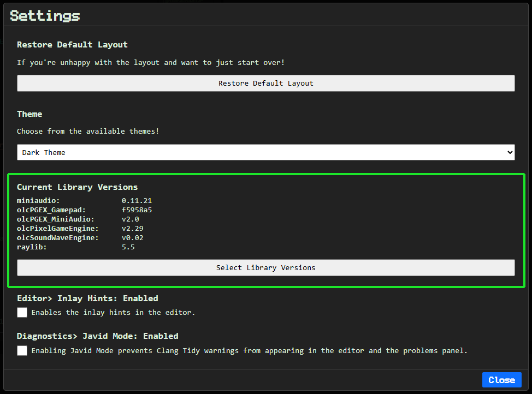The width and height of the screenshot is (532, 394).
Task: Click the Select Library Versions button
Action: pos(266,267)
